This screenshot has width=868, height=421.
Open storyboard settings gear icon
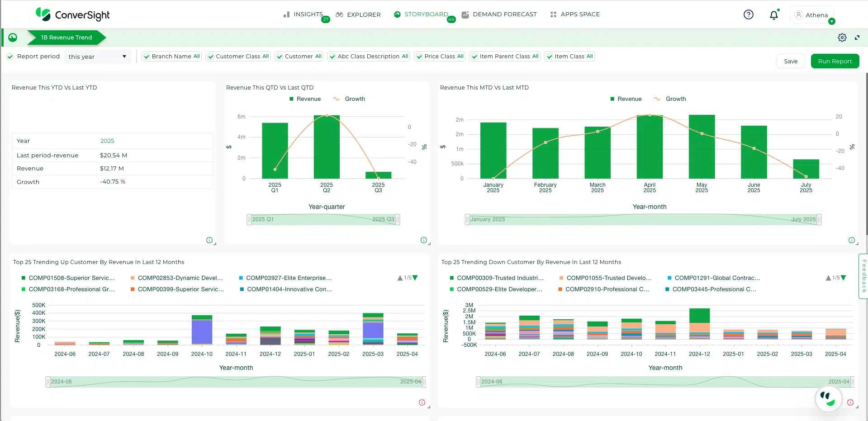[x=842, y=38]
